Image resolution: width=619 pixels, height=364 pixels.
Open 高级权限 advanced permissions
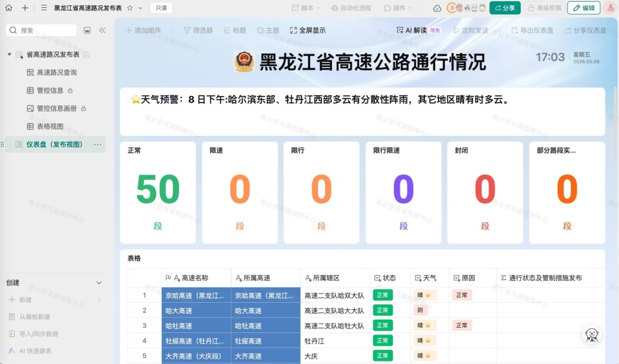(544, 8)
